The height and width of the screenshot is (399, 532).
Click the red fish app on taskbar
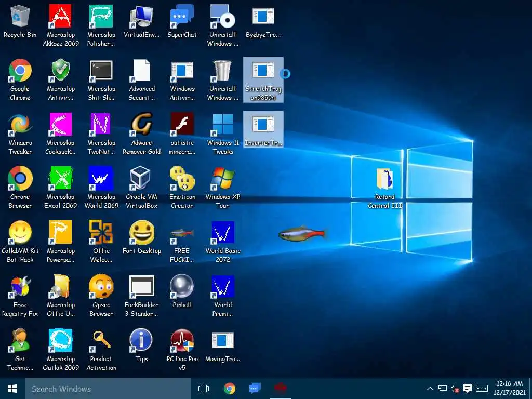[280, 388]
